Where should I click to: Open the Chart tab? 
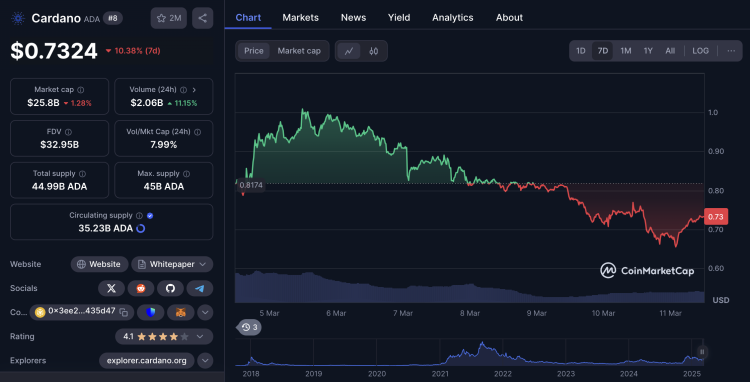248,18
